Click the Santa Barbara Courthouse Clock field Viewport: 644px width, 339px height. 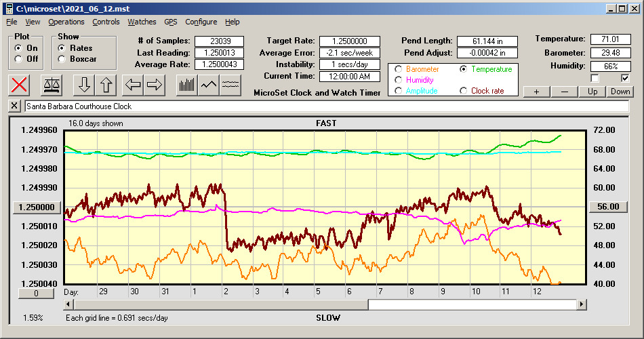pyautogui.click(x=327, y=106)
